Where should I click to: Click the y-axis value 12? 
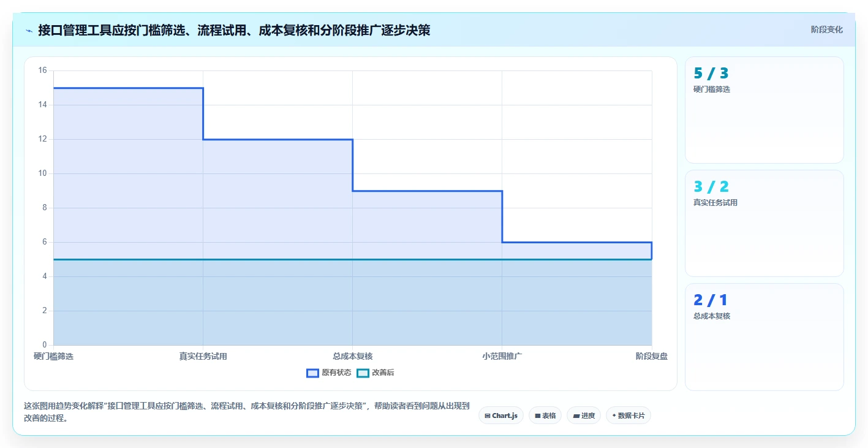click(x=42, y=139)
